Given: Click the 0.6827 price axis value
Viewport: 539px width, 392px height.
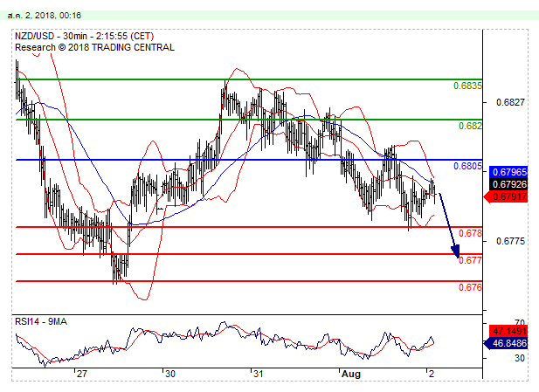Looking at the screenshot, I should point(510,102).
